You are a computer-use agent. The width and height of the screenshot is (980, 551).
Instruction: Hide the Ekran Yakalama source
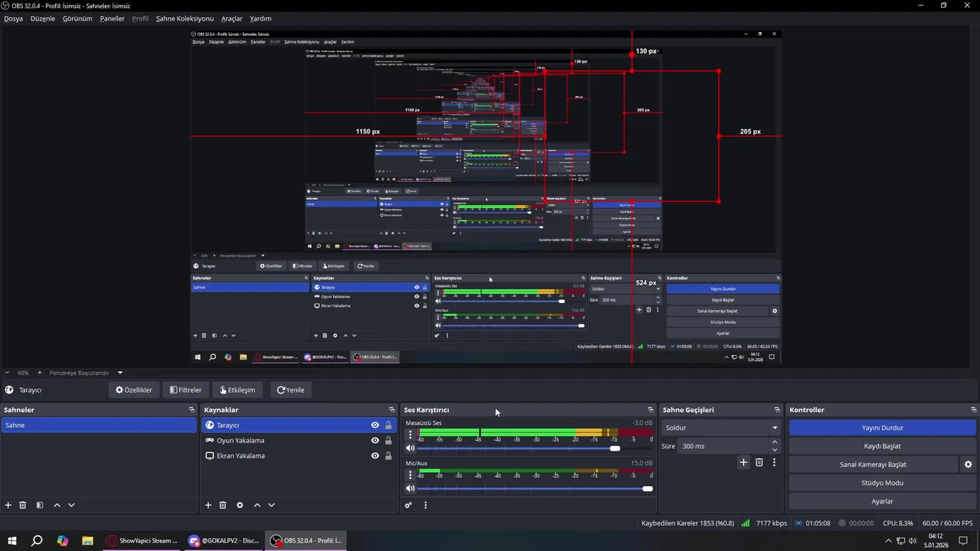(x=375, y=456)
